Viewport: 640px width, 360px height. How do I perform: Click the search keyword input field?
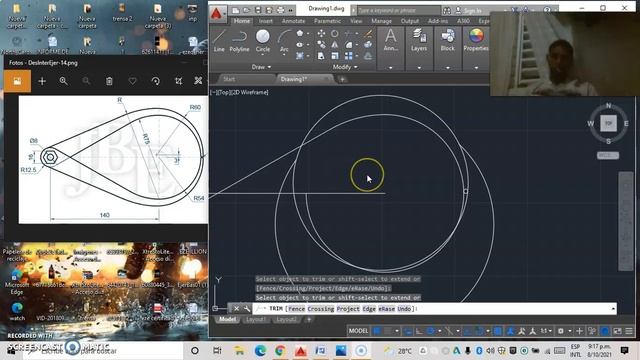[x=398, y=10]
